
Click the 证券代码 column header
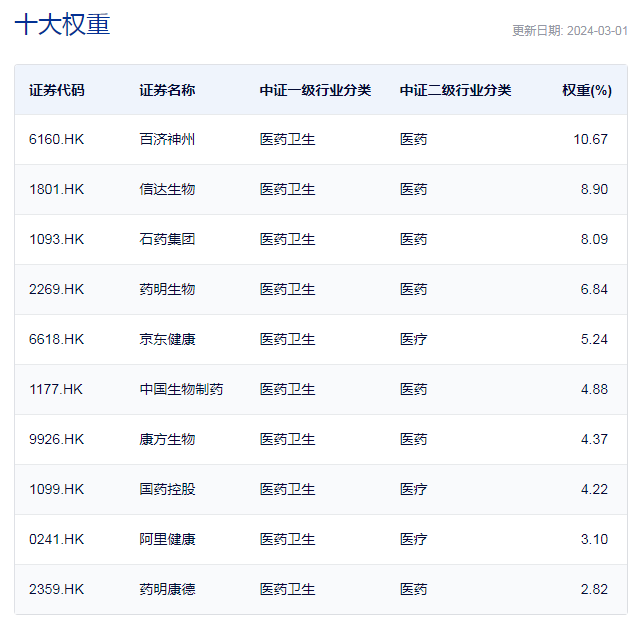pyautogui.click(x=57, y=90)
